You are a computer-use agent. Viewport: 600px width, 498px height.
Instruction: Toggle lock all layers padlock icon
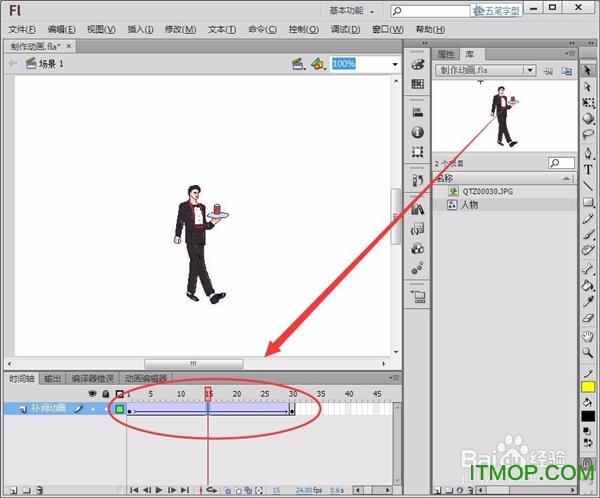[106, 394]
